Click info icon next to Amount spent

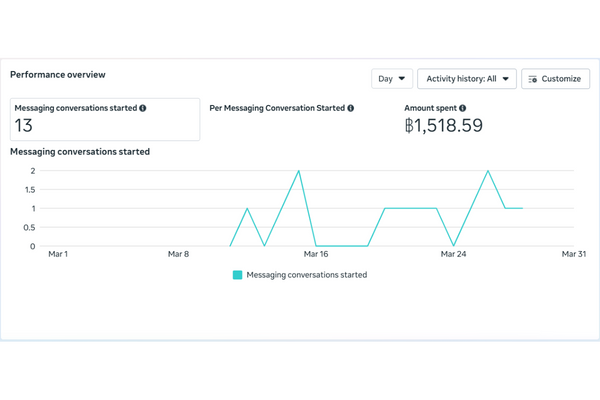(x=462, y=108)
